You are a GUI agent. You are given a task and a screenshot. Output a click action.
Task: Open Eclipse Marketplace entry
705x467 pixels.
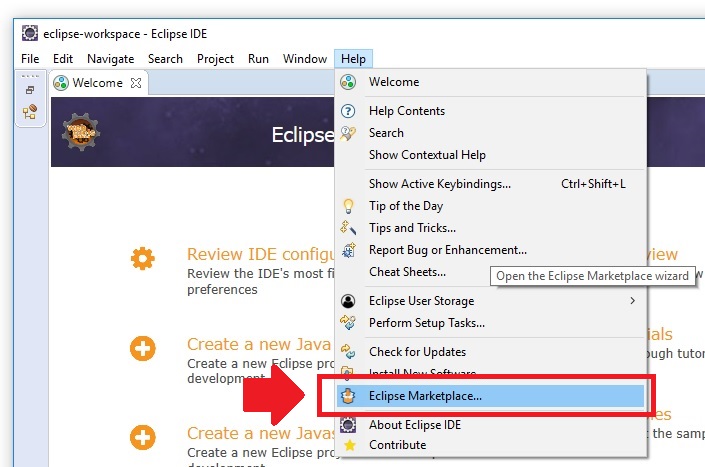(x=491, y=396)
